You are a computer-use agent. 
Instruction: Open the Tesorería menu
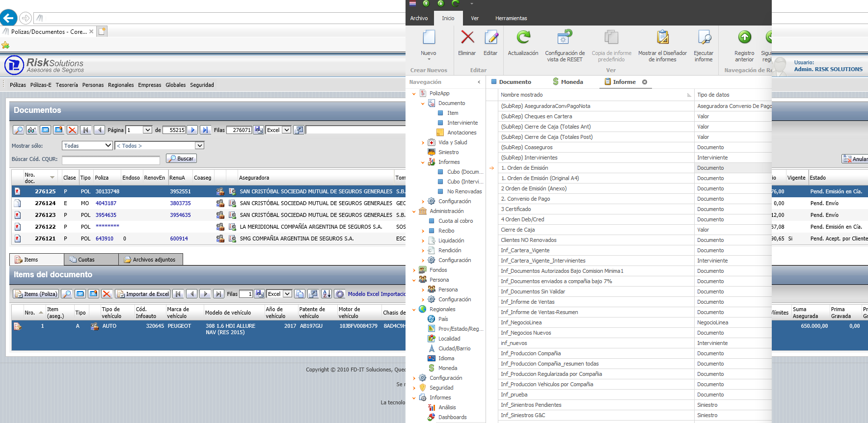tap(67, 85)
